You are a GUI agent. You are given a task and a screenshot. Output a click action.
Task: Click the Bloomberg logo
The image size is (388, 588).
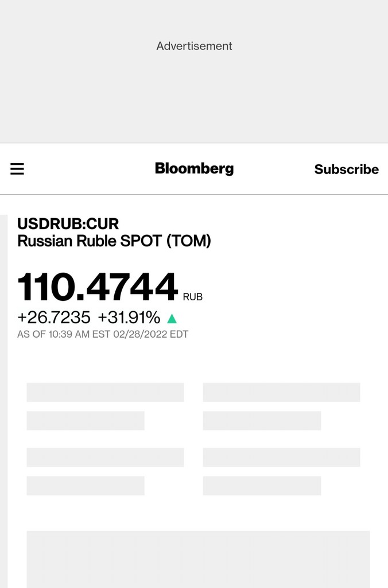[x=194, y=169]
